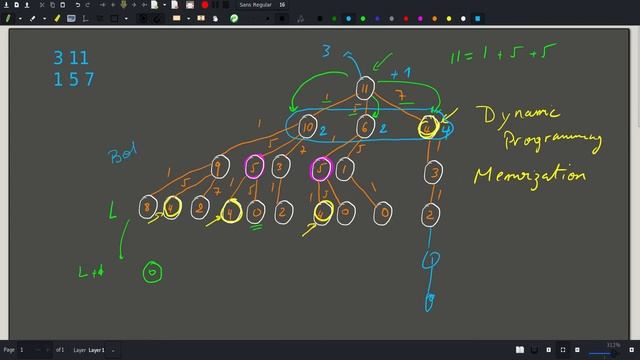
Task: Choose the dark green color swatch
Action: (334, 19)
